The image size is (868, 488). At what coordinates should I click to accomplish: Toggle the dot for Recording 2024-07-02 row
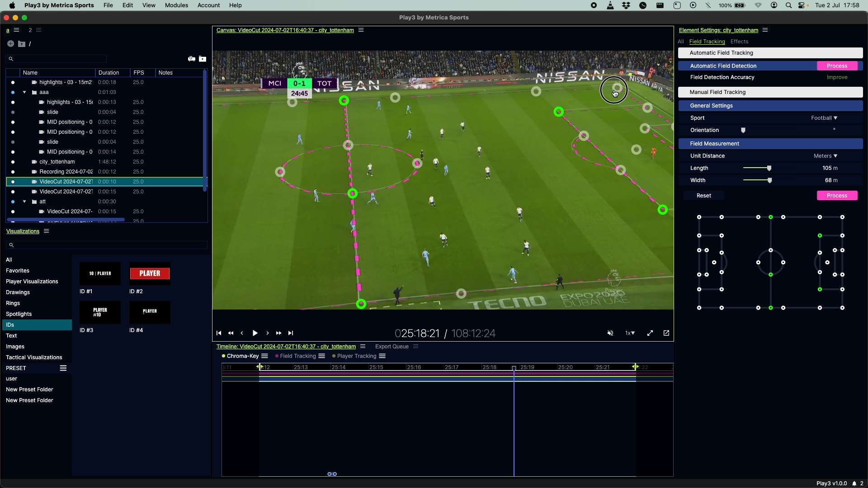coord(13,172)
